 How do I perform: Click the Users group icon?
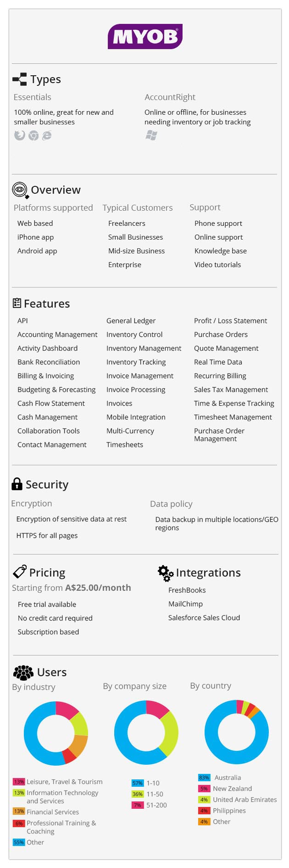23,672
